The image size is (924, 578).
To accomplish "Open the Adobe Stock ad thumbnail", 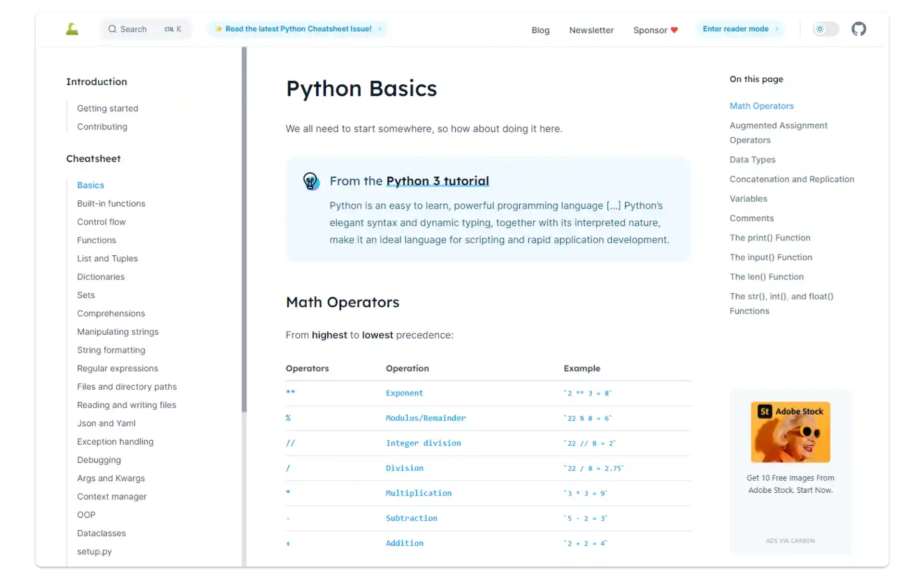I will tap(790, 432).
